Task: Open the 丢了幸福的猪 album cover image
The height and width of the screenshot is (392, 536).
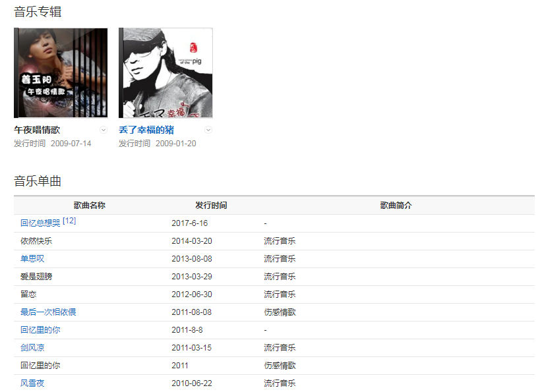Action: [x=165, y=72]
